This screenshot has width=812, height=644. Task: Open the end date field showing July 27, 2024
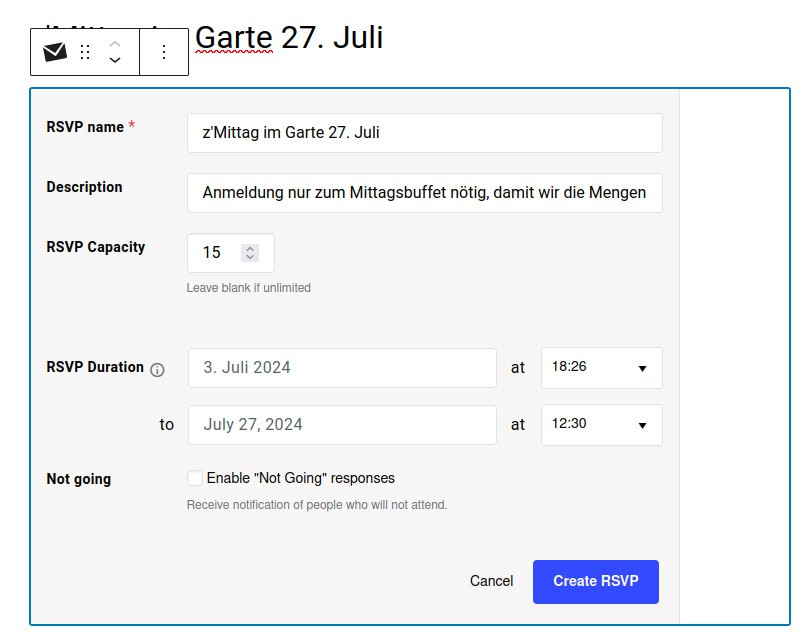341,425
